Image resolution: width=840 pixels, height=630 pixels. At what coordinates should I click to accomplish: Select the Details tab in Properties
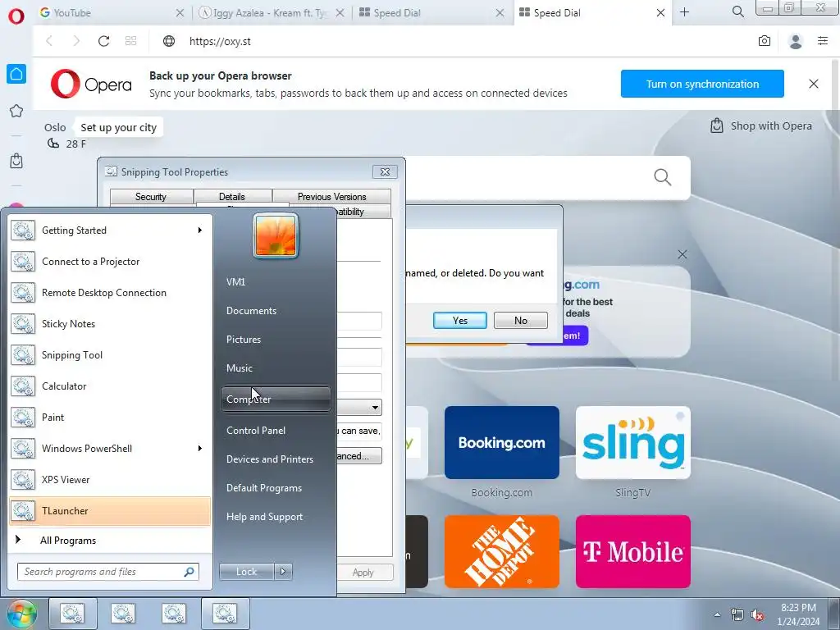232,197
